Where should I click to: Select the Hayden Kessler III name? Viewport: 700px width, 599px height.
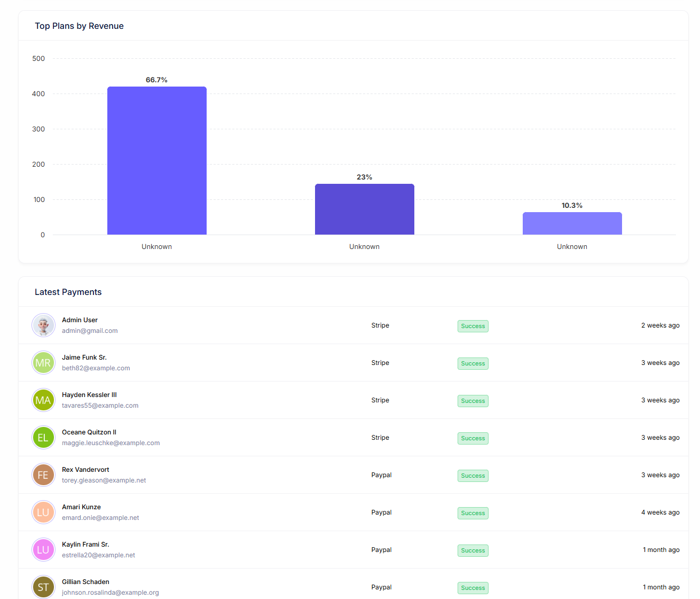click(x=89, y=395)
